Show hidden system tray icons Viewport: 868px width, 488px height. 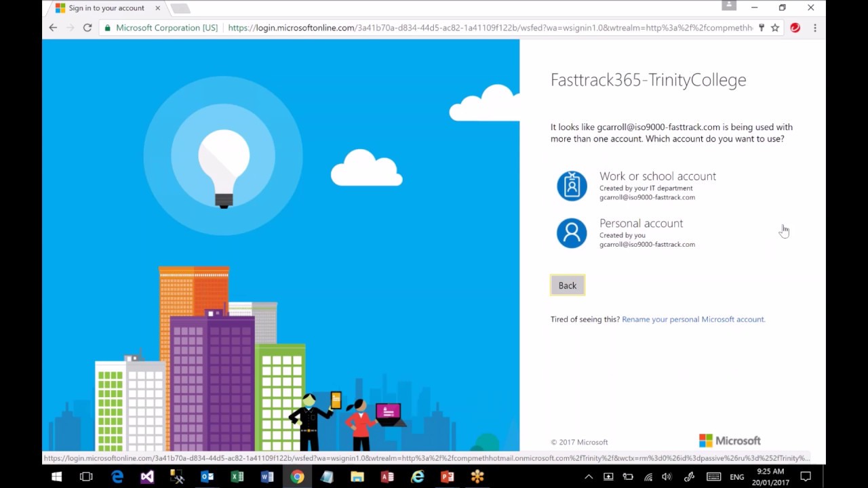click(x=589, y=477)
